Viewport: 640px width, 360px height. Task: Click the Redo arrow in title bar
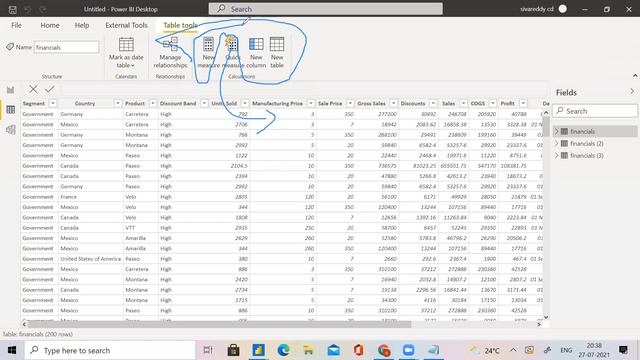pyautogui.click(x=43, y=9)
